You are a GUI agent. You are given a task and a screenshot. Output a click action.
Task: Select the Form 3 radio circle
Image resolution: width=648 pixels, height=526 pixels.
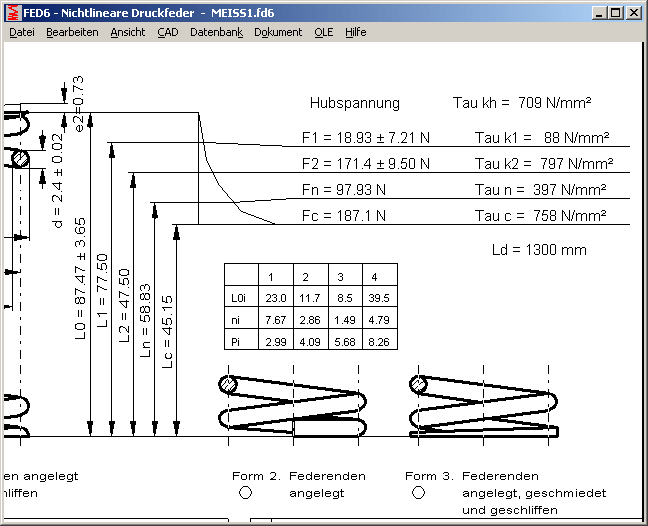click(x=418, y=493)
